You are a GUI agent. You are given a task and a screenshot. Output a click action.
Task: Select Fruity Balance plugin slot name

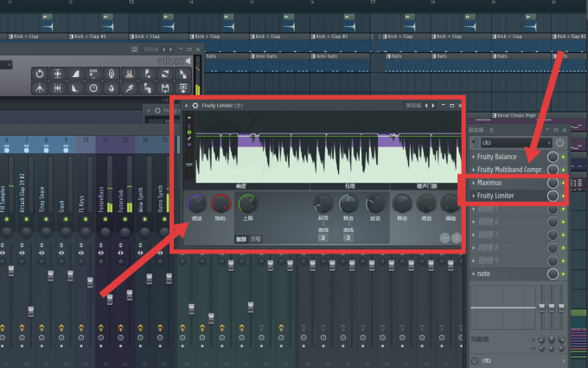click(x=496, y=157)
